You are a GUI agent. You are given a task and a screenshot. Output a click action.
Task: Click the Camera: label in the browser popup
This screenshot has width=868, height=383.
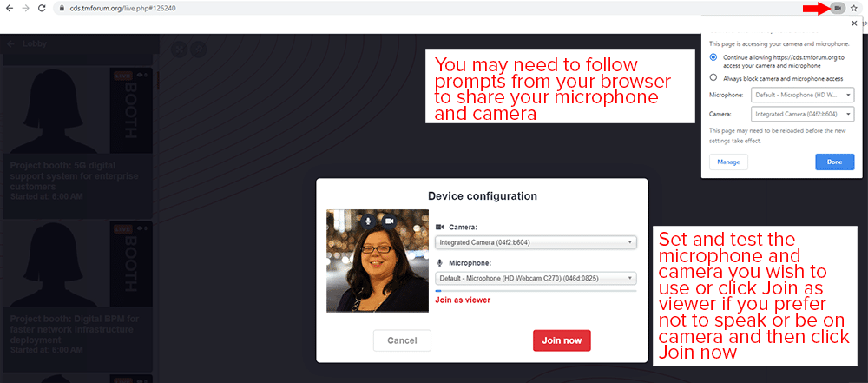click(x=720, y=114)
